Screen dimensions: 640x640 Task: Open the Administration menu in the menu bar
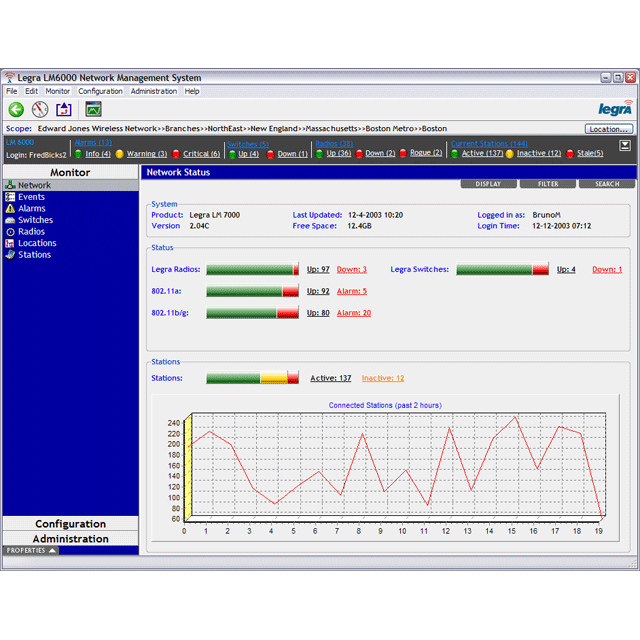pos(154,91)
